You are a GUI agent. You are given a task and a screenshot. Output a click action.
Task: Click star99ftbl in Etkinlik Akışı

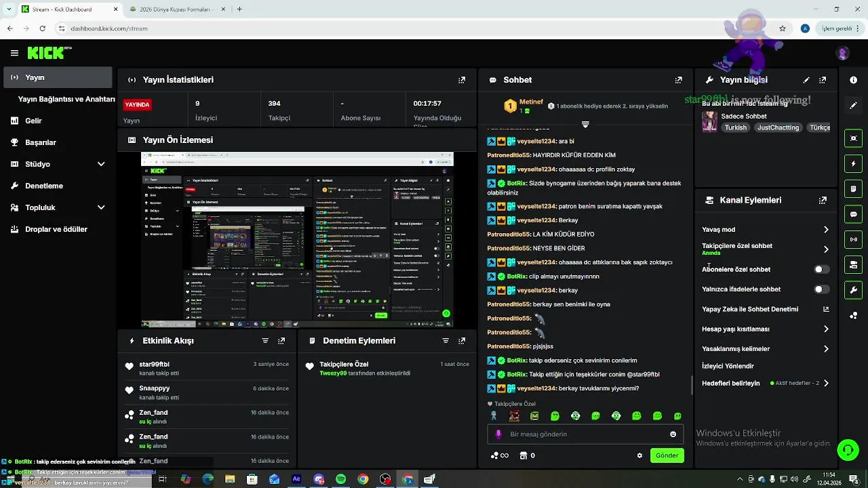pyautogui.click(x=154, y=365)
